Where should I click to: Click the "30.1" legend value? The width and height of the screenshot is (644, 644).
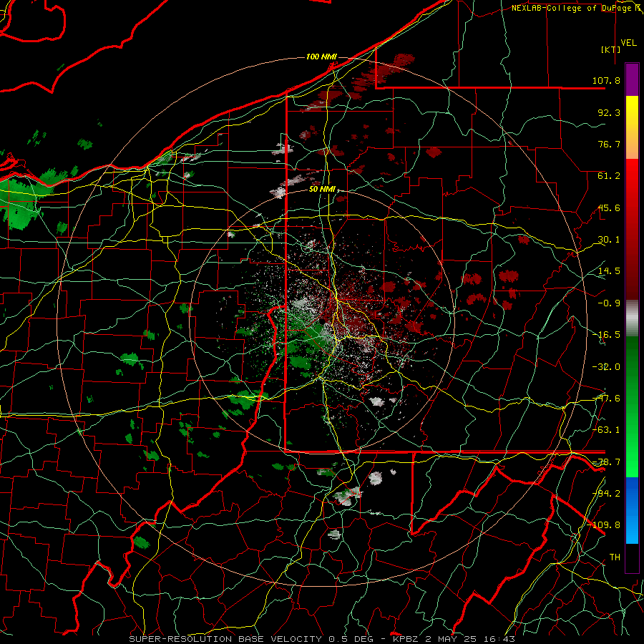[609, 240]
